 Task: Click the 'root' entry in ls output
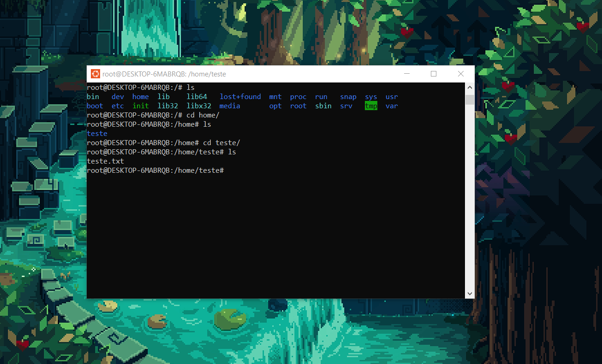[x=298, y=106]
